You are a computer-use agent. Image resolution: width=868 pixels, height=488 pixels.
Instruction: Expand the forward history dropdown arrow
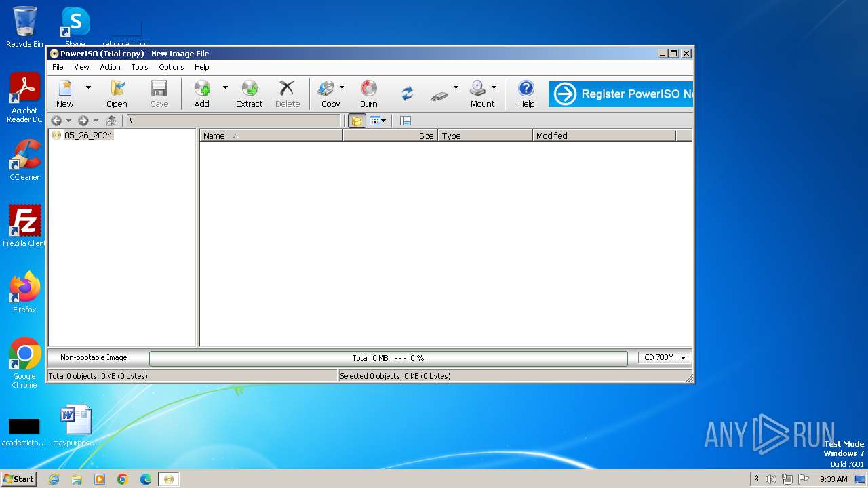(x=96, y=121)
